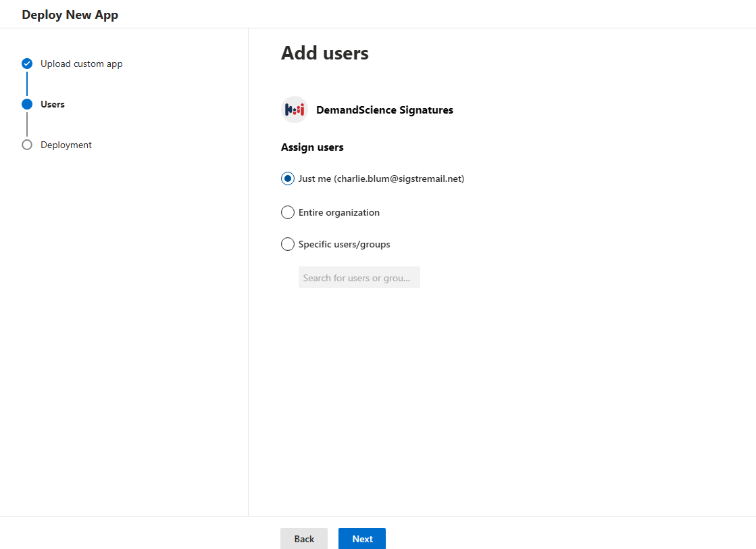Click the Next button
Image resolution: width=756 pixels, height=549 pixels.
(x=362, y=538)
